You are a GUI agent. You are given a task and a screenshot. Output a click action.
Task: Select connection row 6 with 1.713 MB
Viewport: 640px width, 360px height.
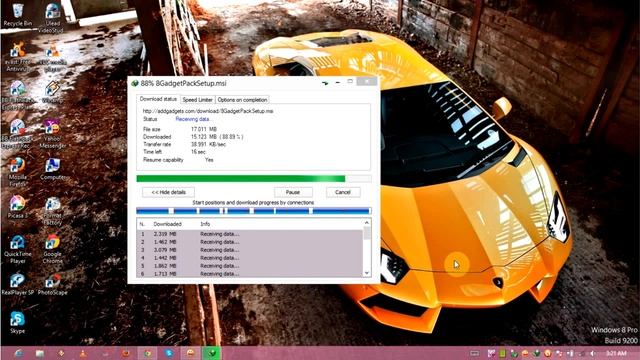249,273
